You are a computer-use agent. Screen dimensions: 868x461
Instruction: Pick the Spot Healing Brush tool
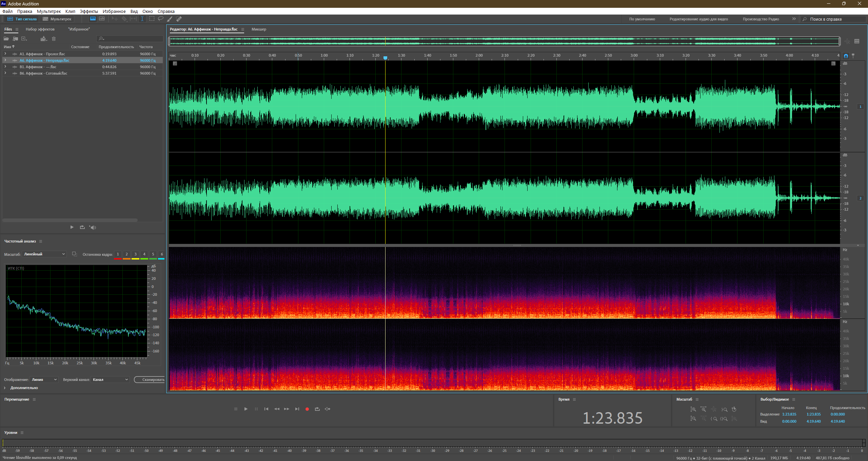(x=179, y=19)
